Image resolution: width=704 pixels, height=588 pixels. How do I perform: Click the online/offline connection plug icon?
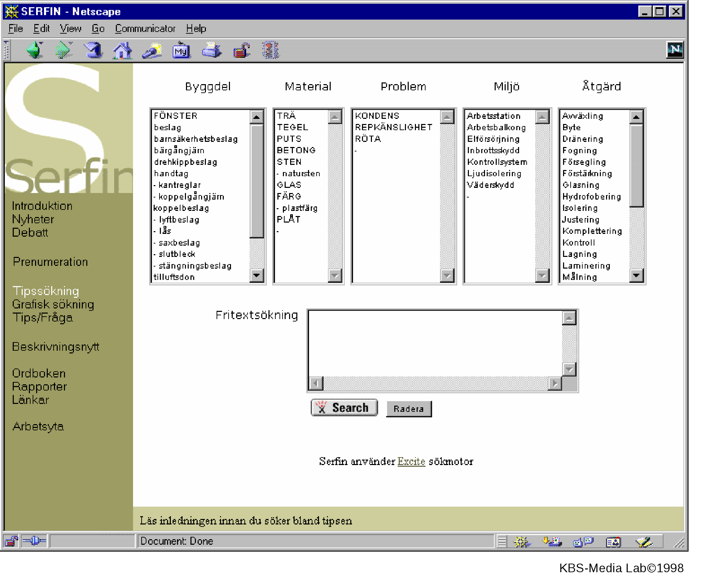click(34, 541)
